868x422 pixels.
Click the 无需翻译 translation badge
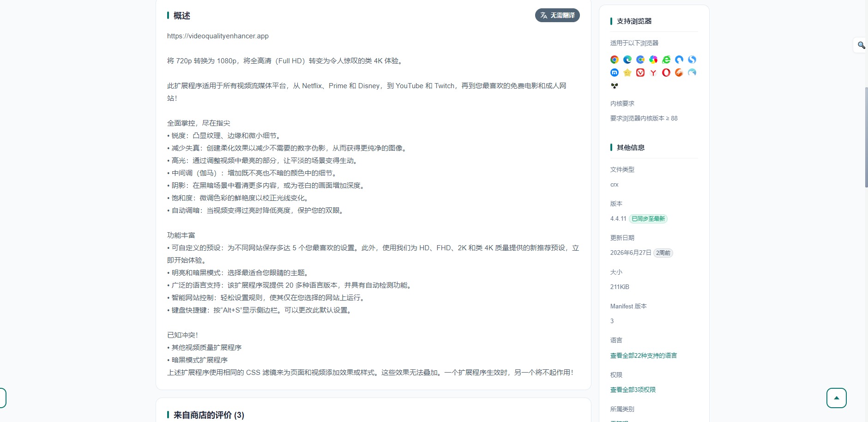point(557,15)
